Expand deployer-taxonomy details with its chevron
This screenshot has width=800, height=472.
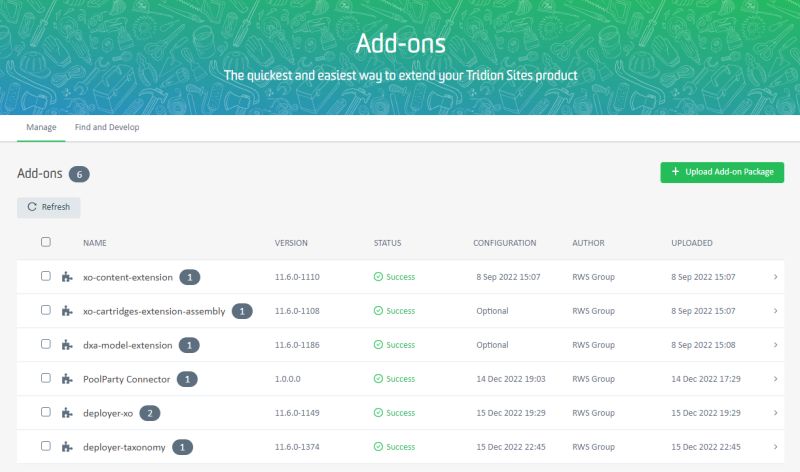776,447
